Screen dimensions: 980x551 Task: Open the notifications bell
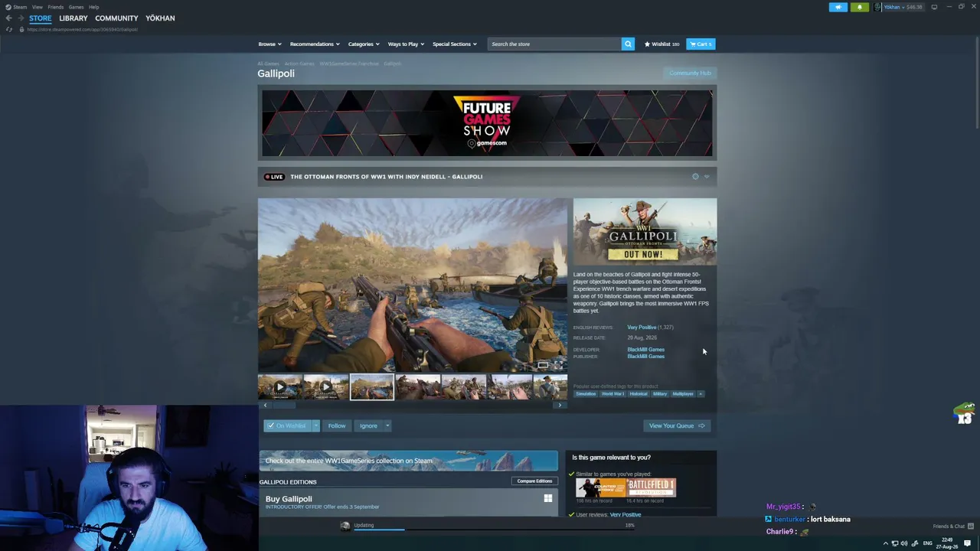tap(859, 8)
